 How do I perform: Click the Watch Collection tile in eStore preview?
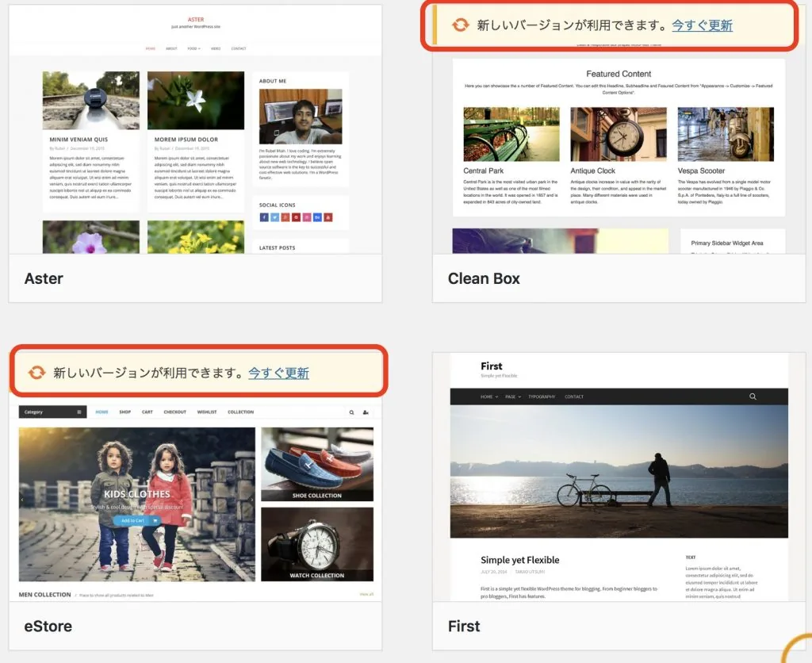tap(317, 544)
